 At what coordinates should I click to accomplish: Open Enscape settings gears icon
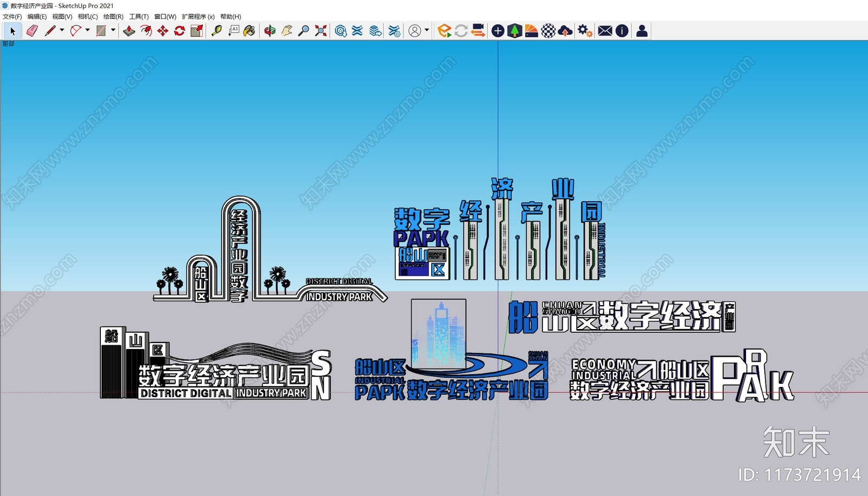[585, 31]
